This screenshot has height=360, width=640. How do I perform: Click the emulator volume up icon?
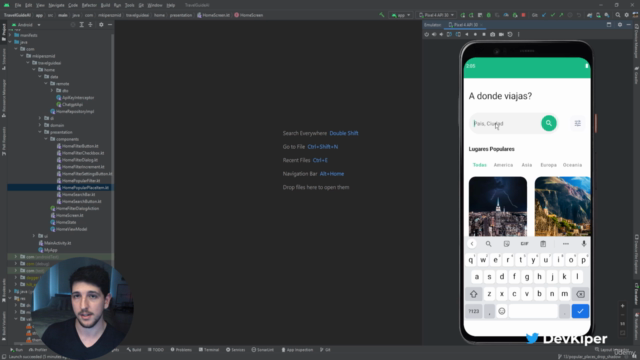tap(434, 34)
